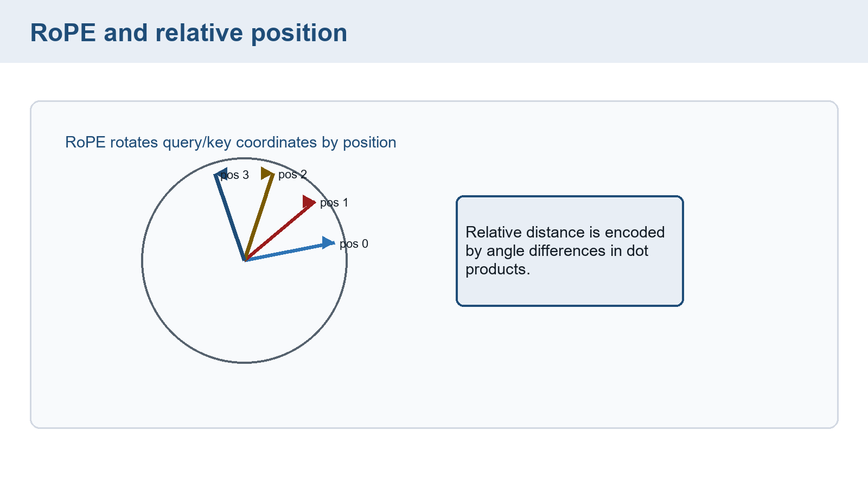Select the 'pos 2' label
Viewport: 868px width, 488px height.
pos(292,175)
